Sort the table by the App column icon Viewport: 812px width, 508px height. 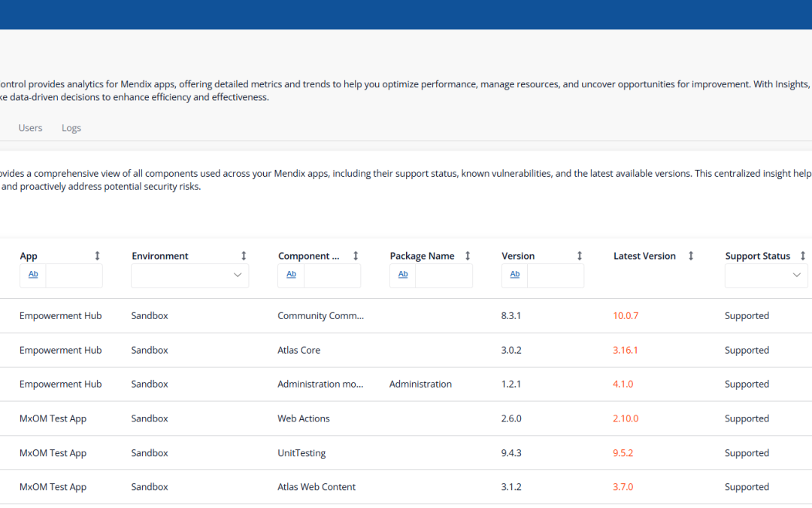coord(97,256)
